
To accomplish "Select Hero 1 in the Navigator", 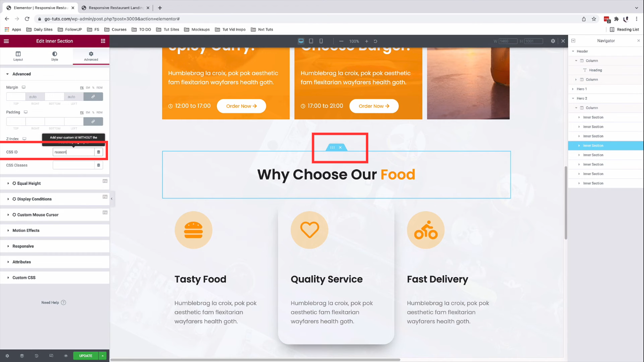I will click(x=582, y=89).
